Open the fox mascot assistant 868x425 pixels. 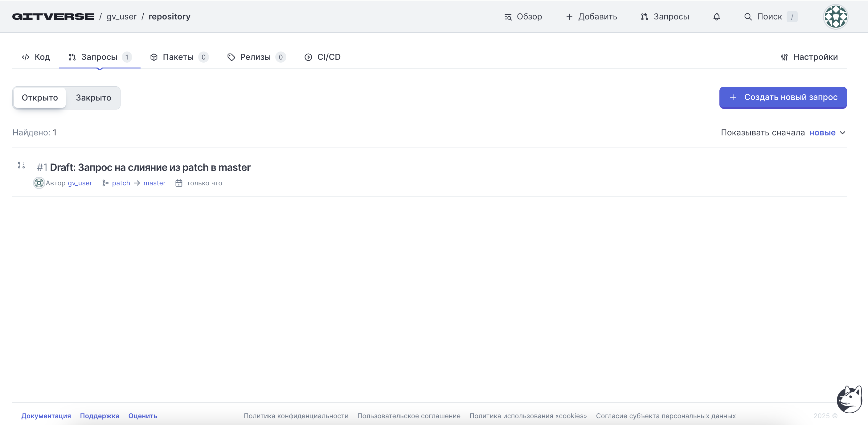coord(850,399)
